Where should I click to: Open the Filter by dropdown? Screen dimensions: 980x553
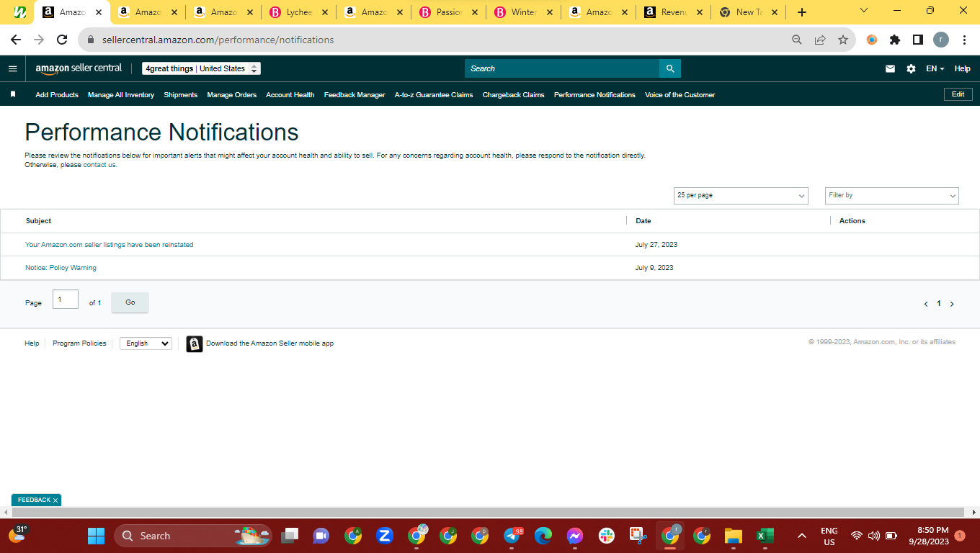(892, 195)
